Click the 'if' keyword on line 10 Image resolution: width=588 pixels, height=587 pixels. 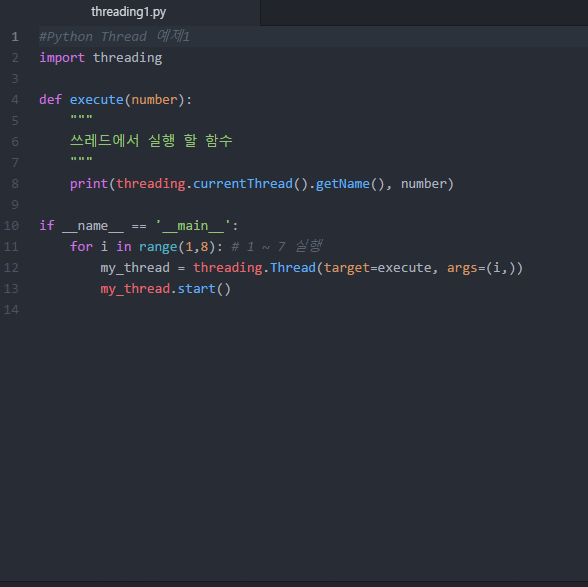tap(47, 226)
